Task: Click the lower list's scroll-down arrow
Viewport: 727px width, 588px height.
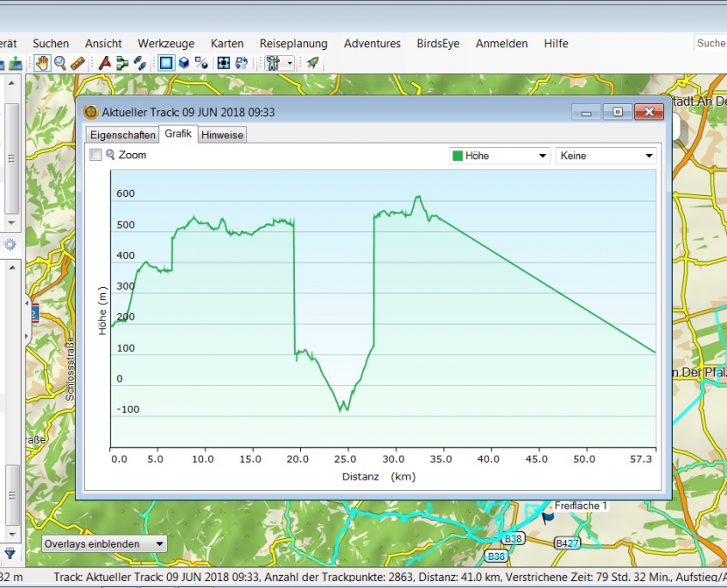Action: [x=12, y=534]
